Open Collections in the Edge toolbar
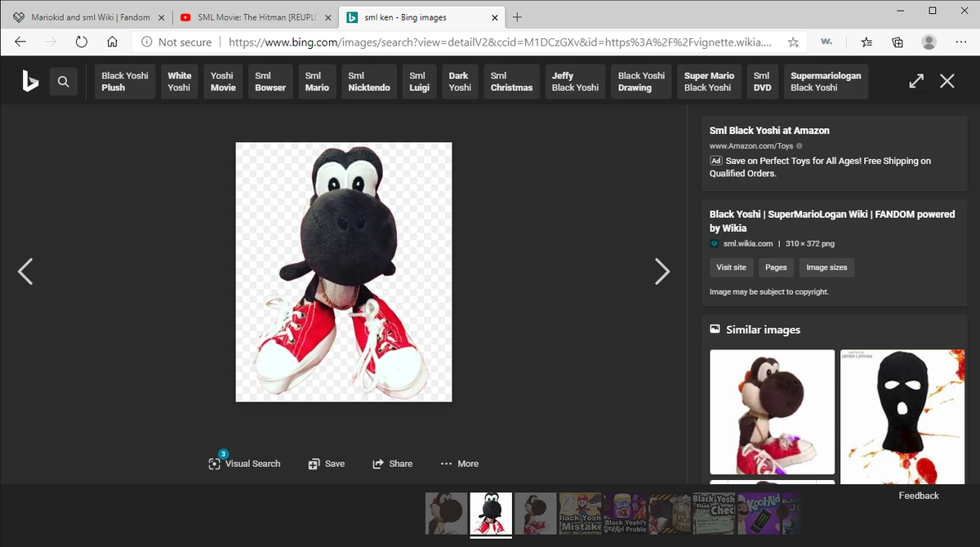The width and height of the screenshot is (980, 547). coord(897,42)
